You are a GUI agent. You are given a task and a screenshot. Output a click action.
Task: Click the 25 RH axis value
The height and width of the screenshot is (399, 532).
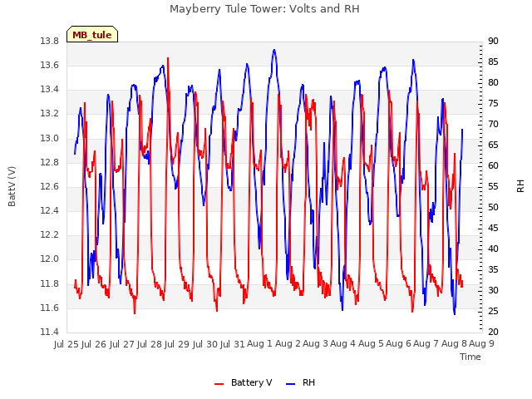point(493,311)
